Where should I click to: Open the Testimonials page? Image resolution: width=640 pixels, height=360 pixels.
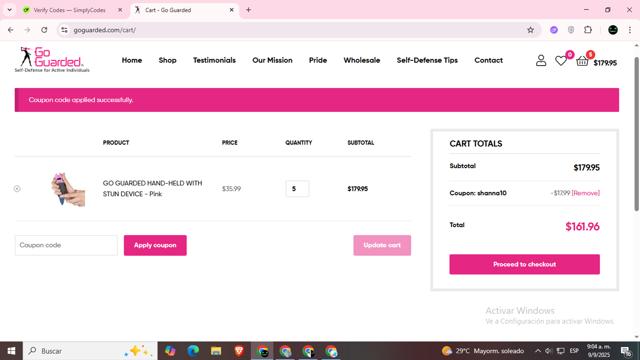(x=214, y=60)
